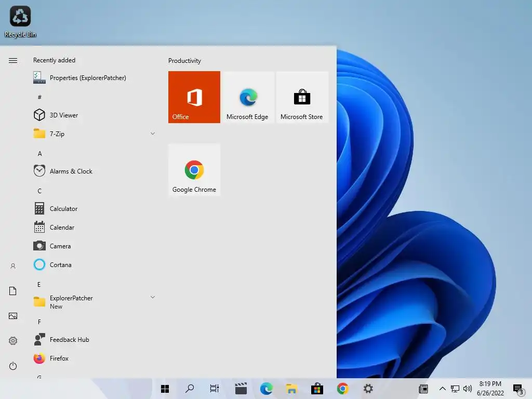The height and width of the screenshot is (399, 532).
Task: Open Settings gear on taskbar
Action: (x=368, y=389)
